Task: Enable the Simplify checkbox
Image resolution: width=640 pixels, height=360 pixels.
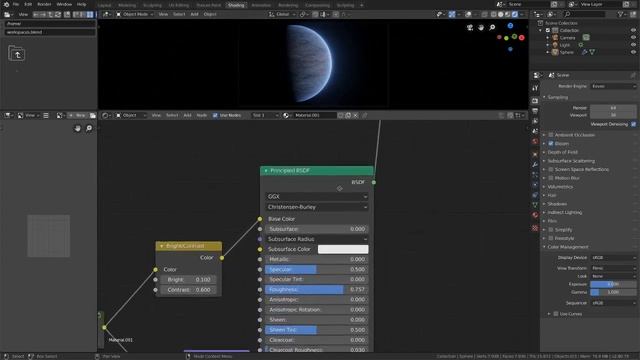Action: click(x=551, y=230)
